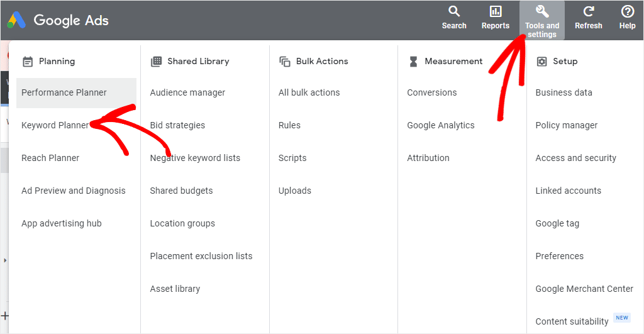This screenshot has height=334, width=644.
Task: Open Search in the top bar
Action: point(454,18)
